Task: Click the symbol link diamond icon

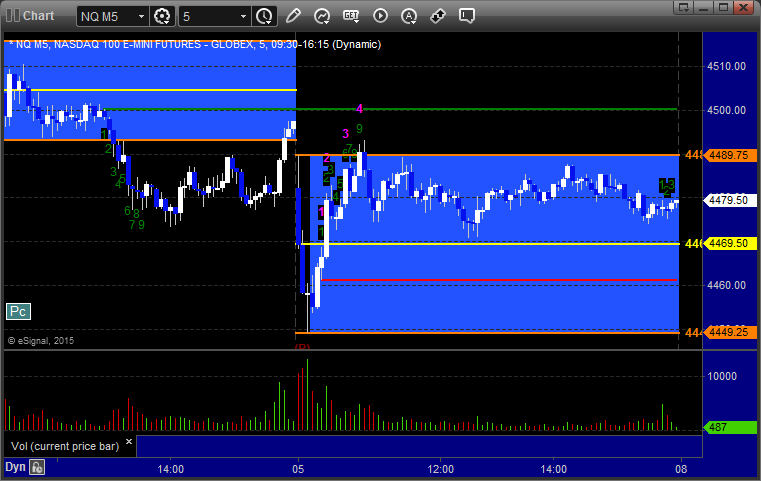Action: tap(438, 16)
